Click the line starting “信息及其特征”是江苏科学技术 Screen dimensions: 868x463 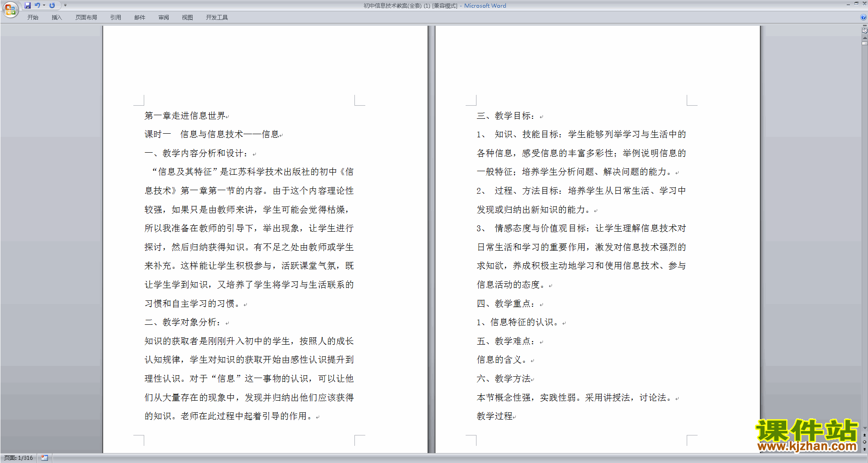pyautogui.click(x=253, y=172)
